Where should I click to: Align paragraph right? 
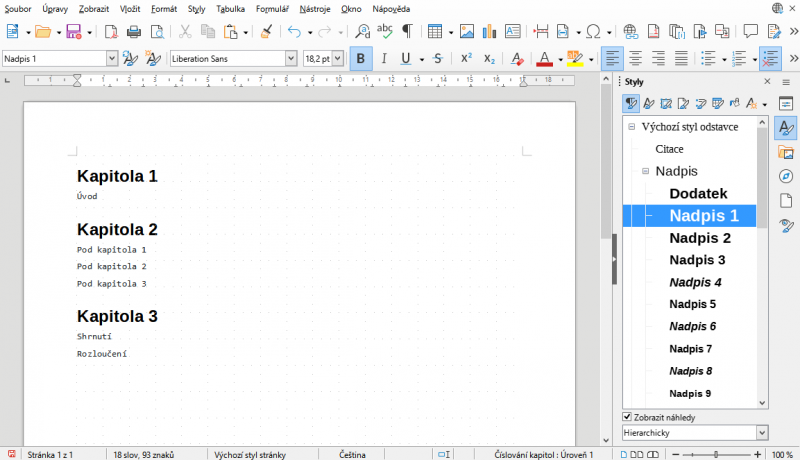(x=658, y=59)
